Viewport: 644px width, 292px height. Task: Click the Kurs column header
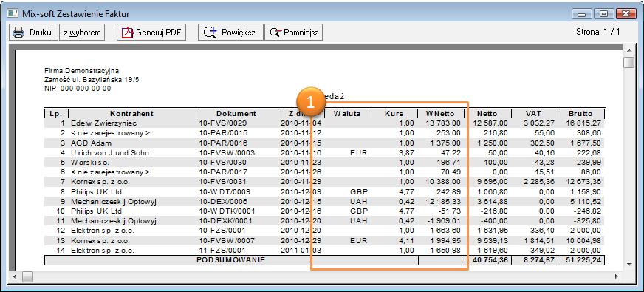click(394, 114)
